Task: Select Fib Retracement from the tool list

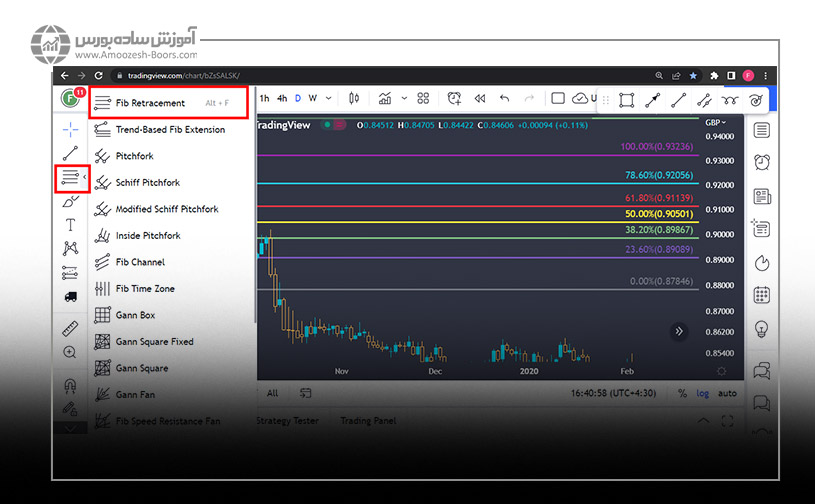Action: 150,103
